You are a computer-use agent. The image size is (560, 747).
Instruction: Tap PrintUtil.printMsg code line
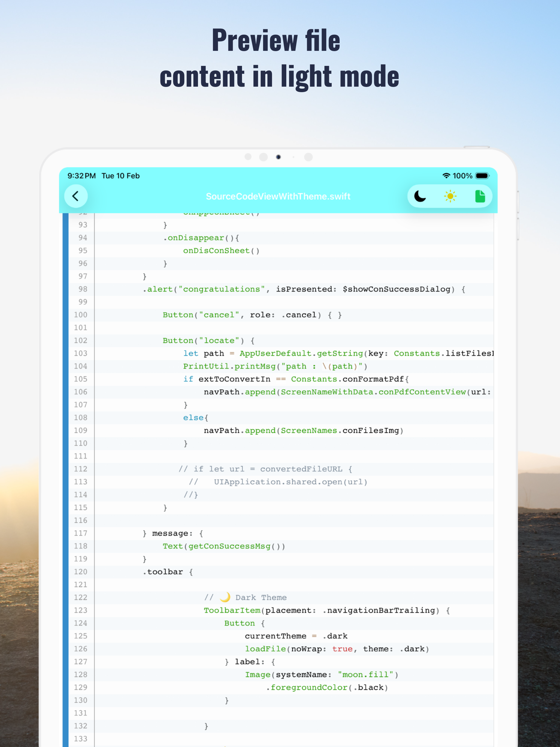pyautogui.click(x=275, y=366)
